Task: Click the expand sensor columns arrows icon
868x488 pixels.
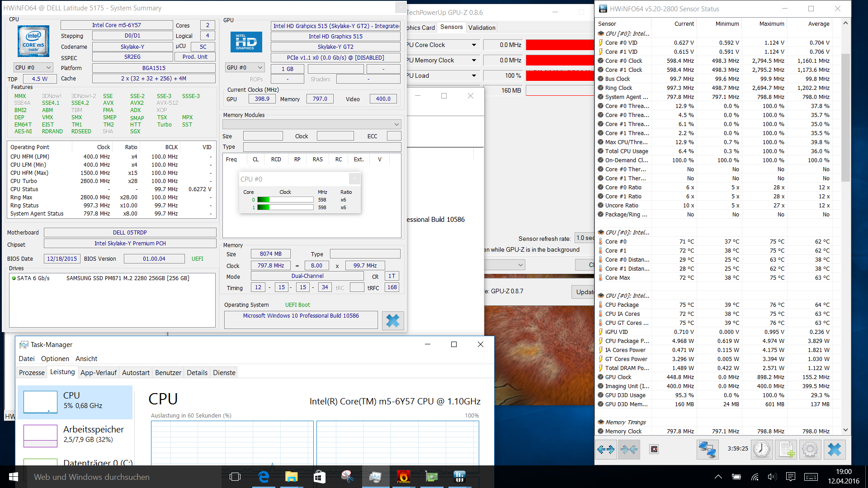Action: tap(606, 449)
